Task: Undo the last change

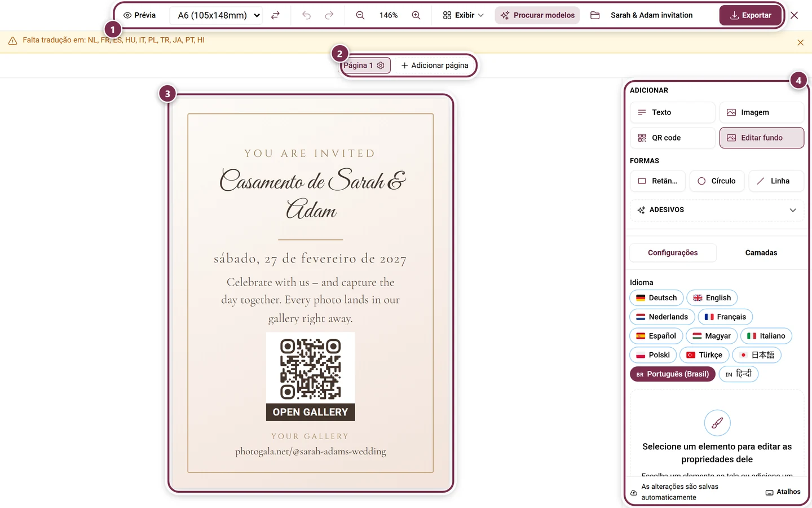Action: click(306, 15)
